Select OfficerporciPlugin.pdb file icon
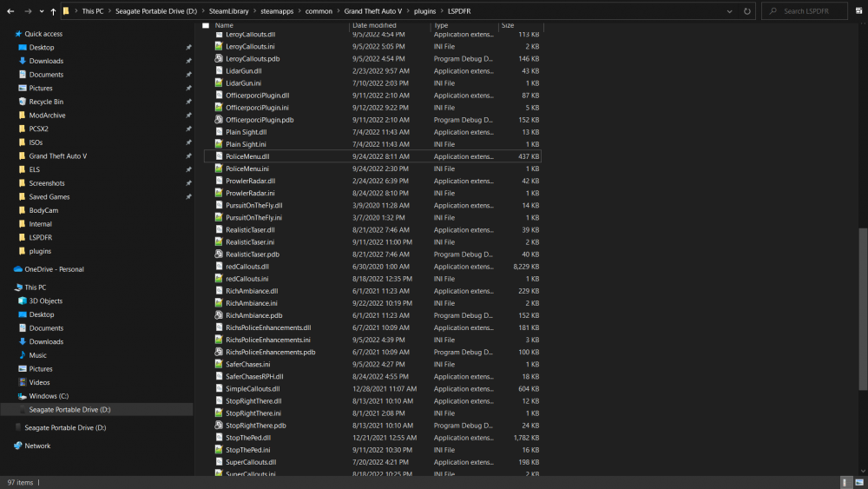The width and height of the screenshot is (868, 489). pos(219,120)
